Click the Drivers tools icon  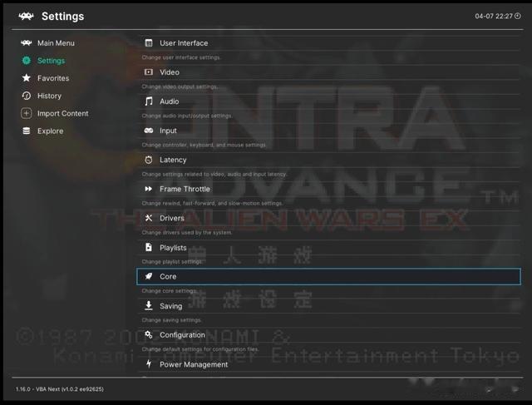click(149, 218)
